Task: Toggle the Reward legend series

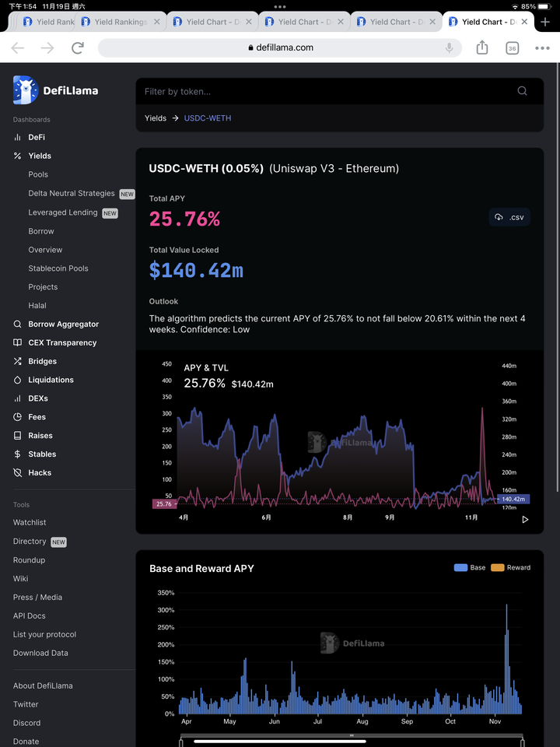Action: pyautogui.click(x=510, y=567)
